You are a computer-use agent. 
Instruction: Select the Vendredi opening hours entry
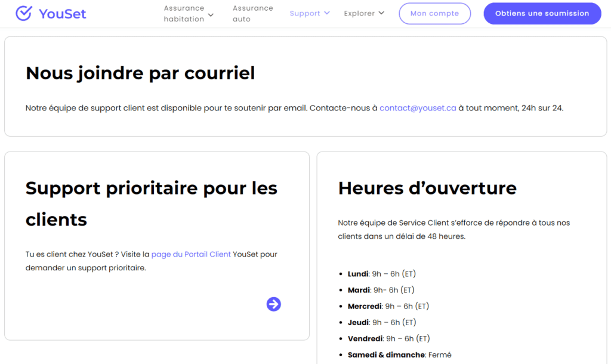pos(388,338)
